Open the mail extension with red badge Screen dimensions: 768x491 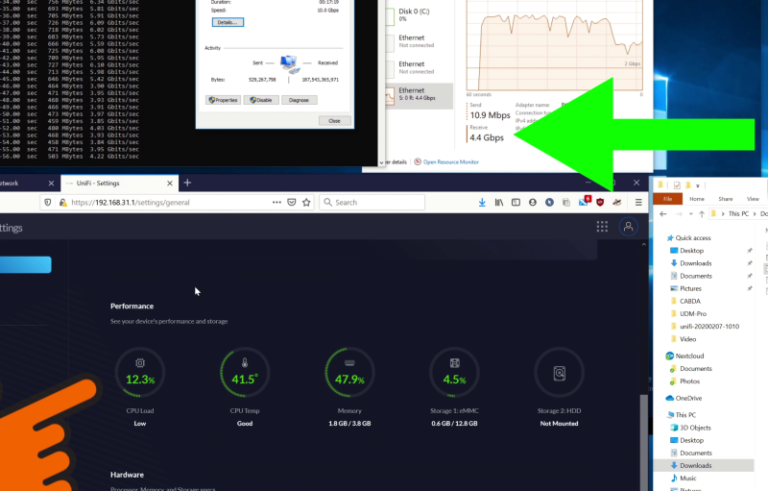click(x=584, y=202)
